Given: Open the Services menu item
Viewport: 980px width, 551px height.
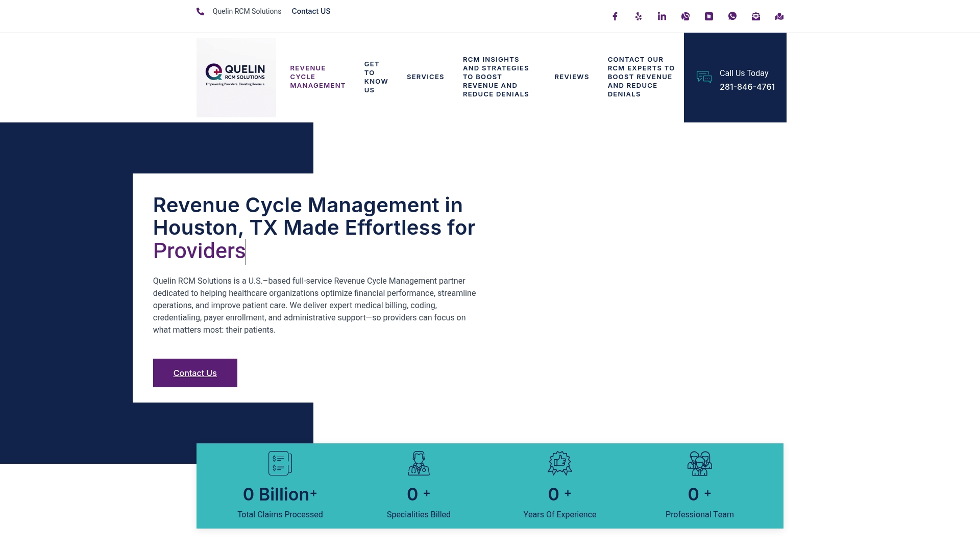Looking at the screenshot, I should pyautogui.click(x=425, y=77).
